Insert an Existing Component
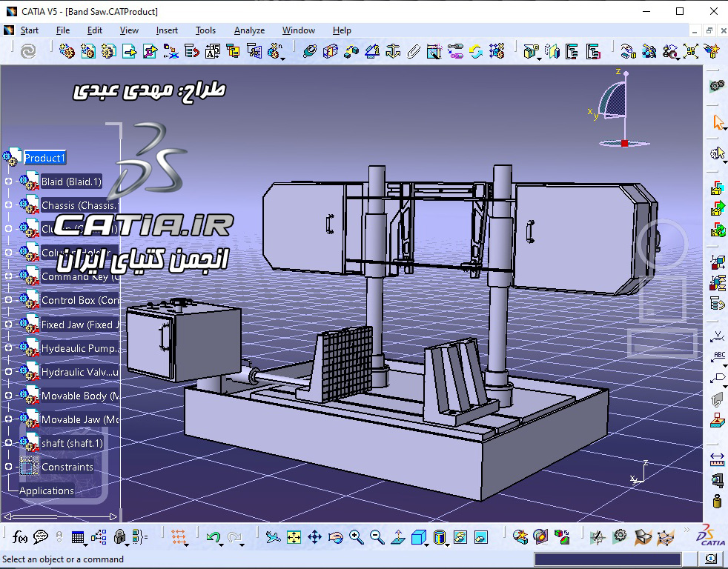The height and width of the screenshot is (569, 728). pyautogui.click(x=130, y=51)
